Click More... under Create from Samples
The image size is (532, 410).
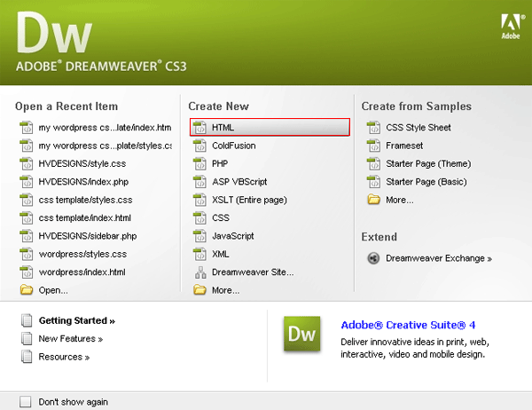400,200
